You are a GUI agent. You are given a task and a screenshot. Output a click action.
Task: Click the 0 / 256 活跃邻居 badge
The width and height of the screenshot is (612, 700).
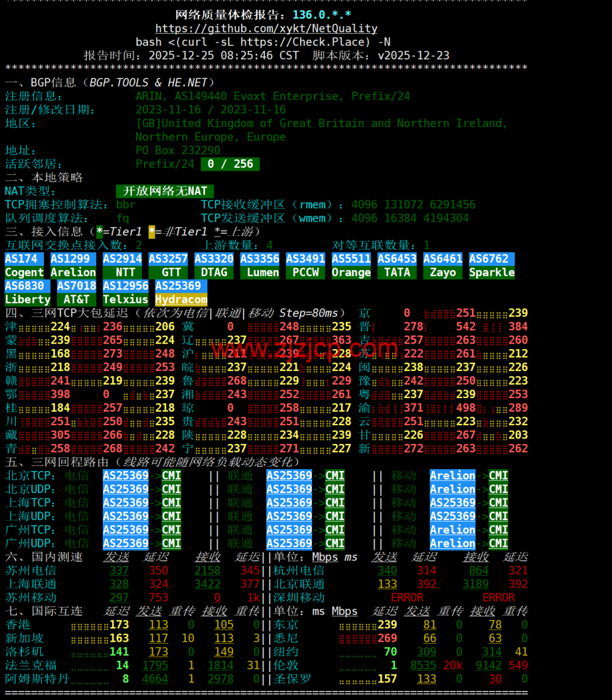[x=230, y=164]
